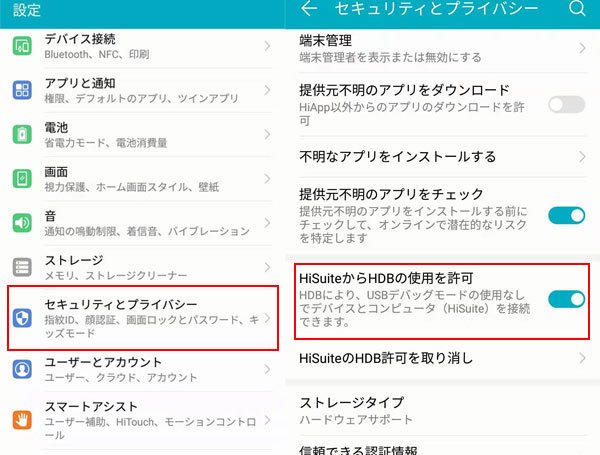Tap subtitle 視力保護、ホーム画面スタイル、壁紙

click(x=132, y=187)
